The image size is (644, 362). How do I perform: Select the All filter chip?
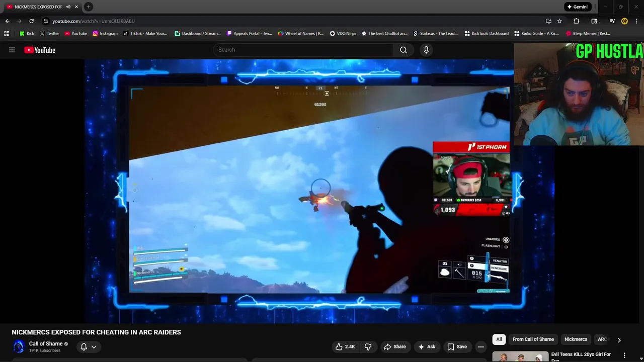pos(499,339)
